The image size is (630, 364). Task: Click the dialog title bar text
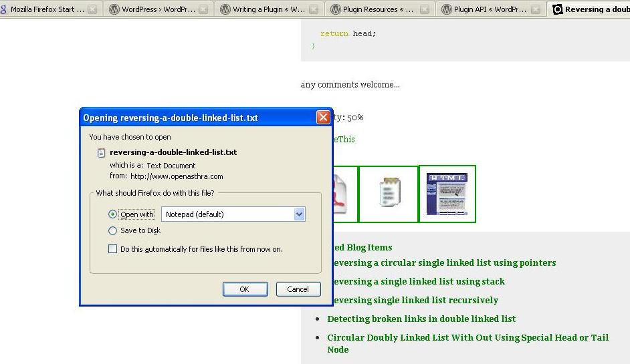(171, 118)
